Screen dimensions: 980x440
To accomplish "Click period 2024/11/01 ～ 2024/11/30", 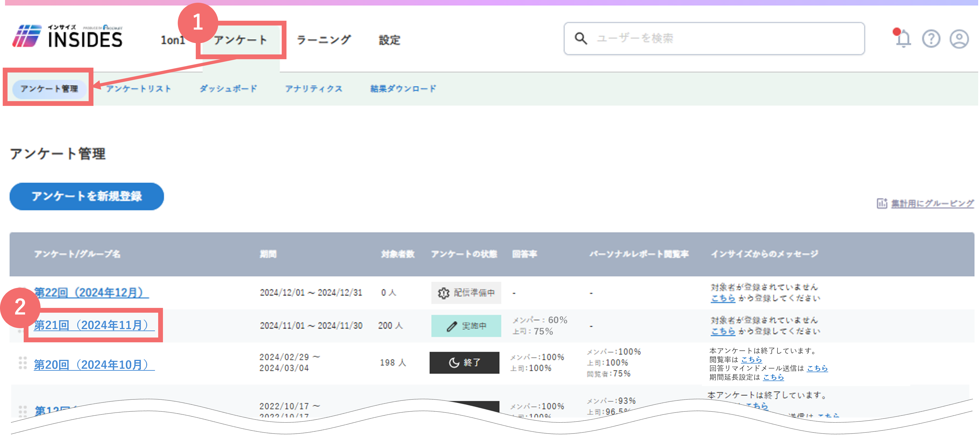I will (x=311, y=325).
